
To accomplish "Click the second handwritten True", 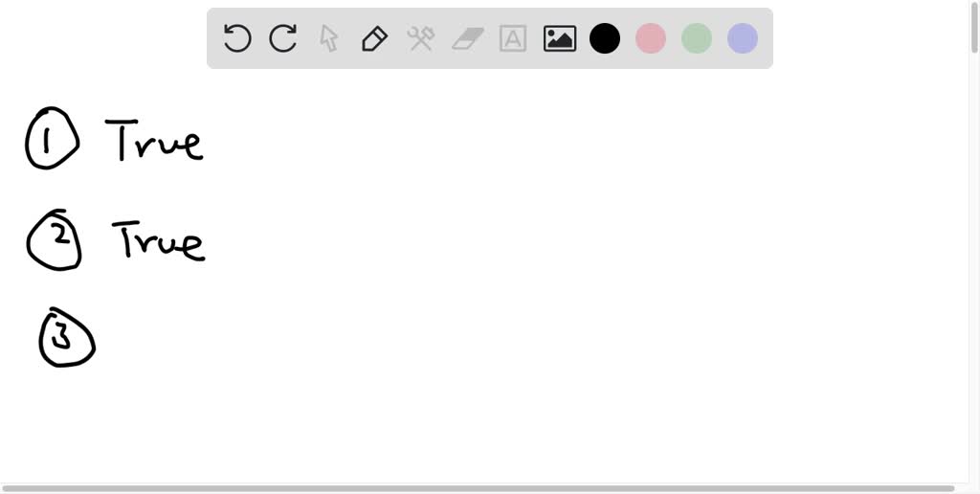I will click(x=159, y=239).
